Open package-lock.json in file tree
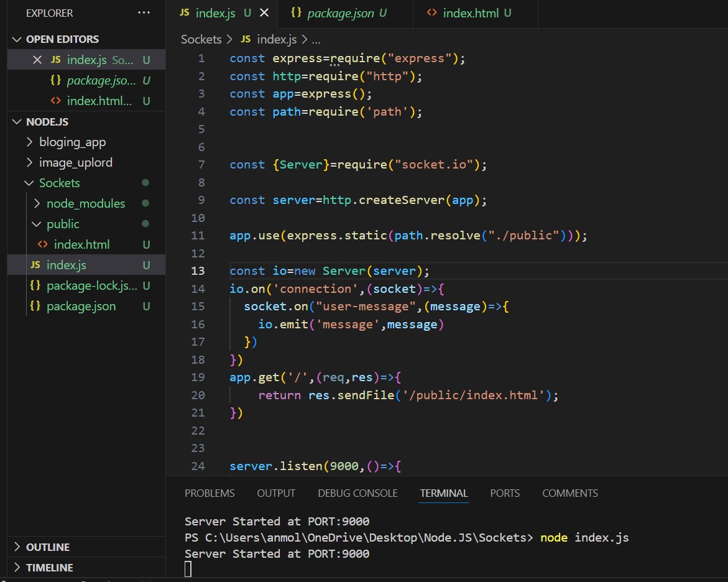The height and width of the screenshot is (582, 728). coord(87,285)
